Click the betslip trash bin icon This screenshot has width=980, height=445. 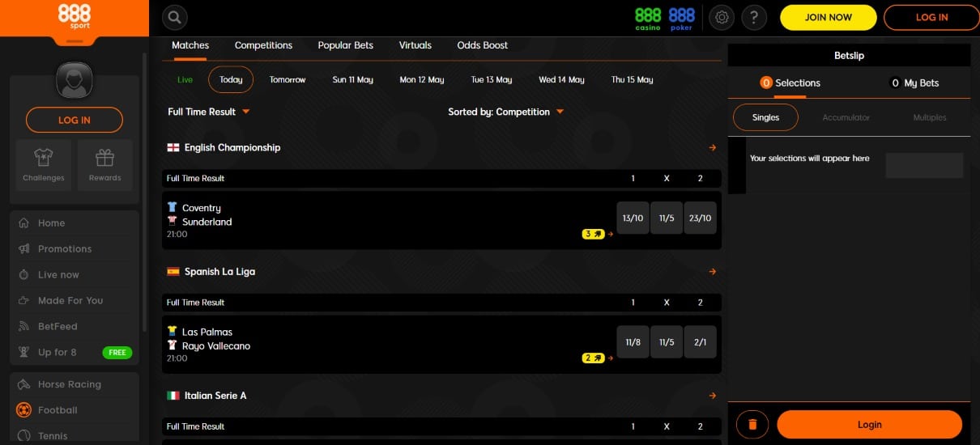[752, 424]
